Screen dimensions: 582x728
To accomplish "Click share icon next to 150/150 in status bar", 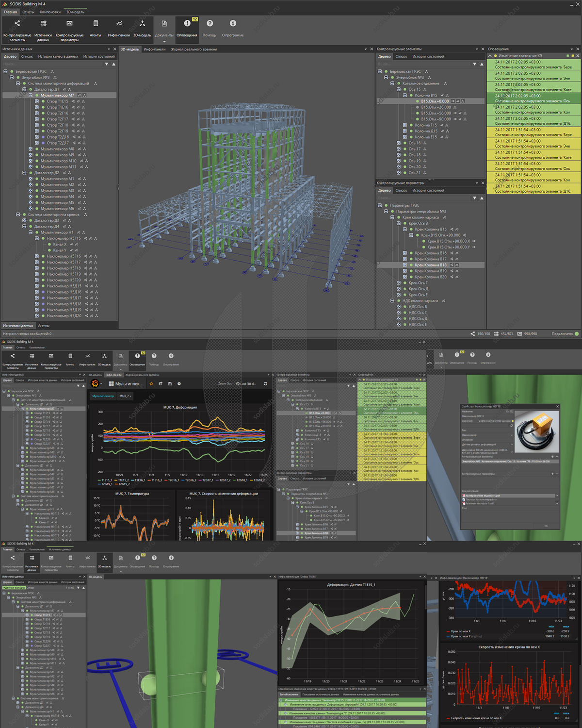I will 472,334.
